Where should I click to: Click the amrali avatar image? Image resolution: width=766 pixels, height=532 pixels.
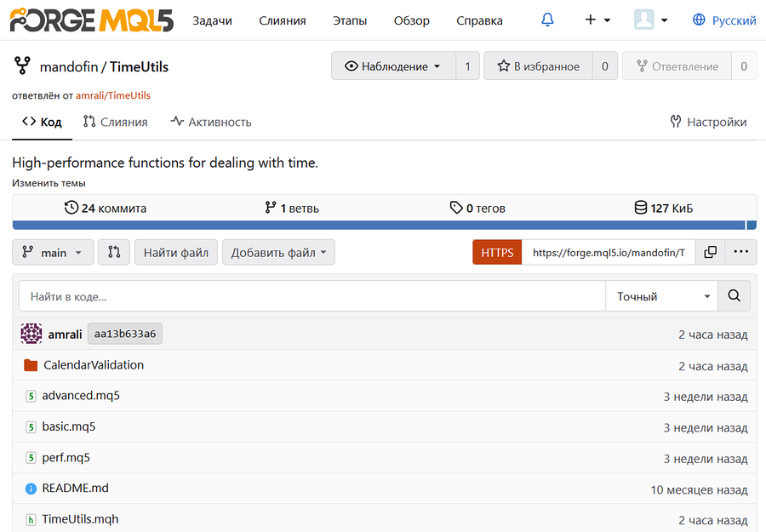click(31, 334)
